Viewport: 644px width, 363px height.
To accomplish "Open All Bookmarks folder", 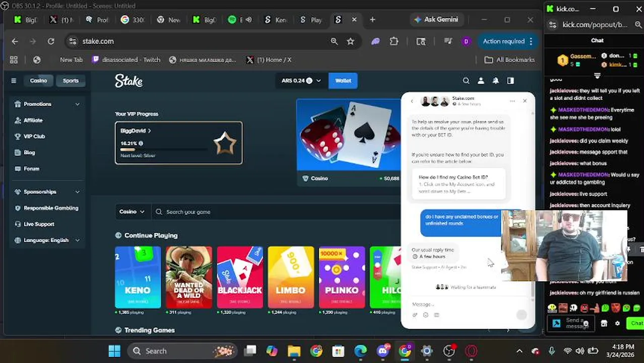I will (509, 59).
